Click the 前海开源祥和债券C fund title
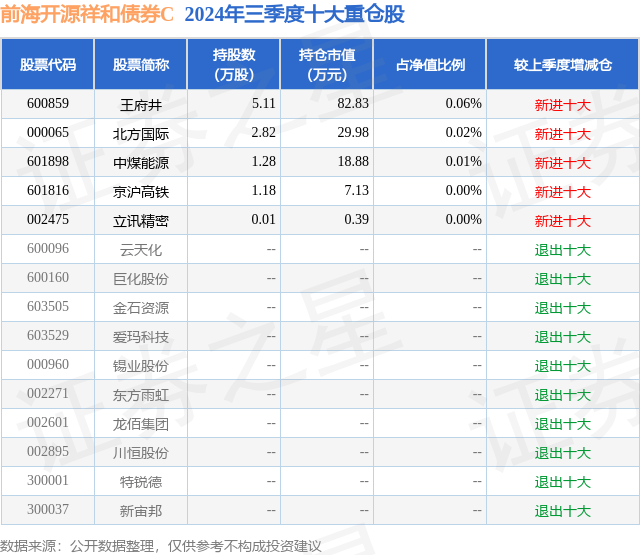Viewport: 640px width, 555px height. pos(87,14)
